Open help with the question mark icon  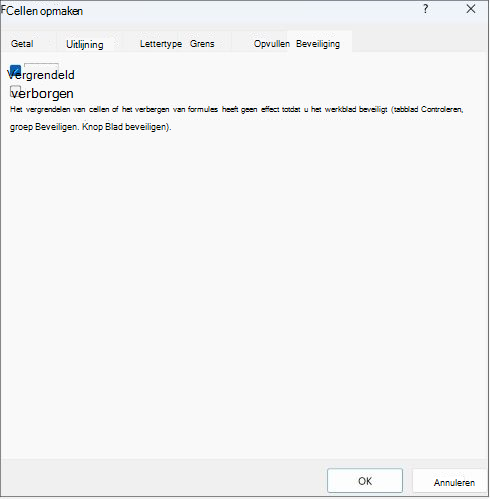(426, 9)
